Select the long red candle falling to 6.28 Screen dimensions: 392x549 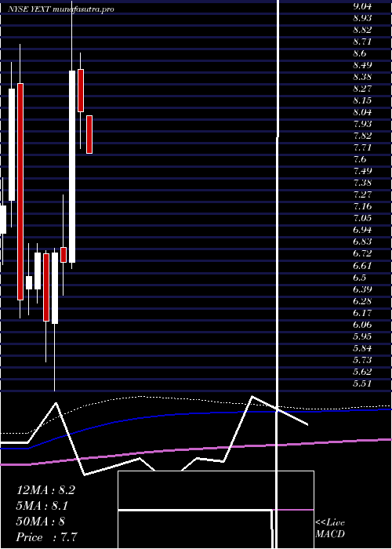pyautogui.click(x=20, y=191)
